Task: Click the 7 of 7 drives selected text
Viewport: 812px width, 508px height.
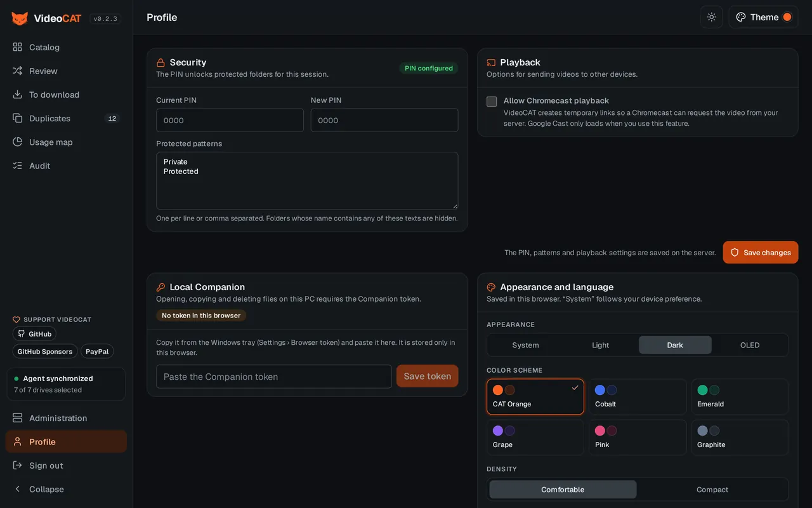Action: coord(48,390)
